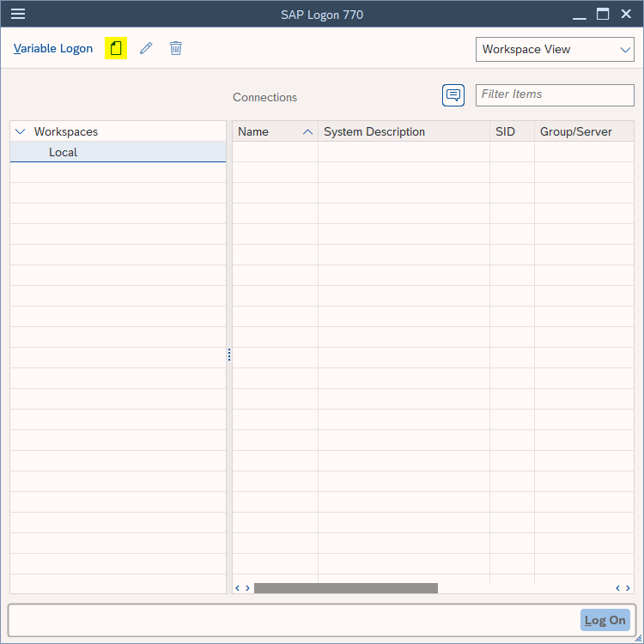Click left arrow at scrollbar's left end
The width and height of the screenshot is (644, 644).
tap(237, 588)
